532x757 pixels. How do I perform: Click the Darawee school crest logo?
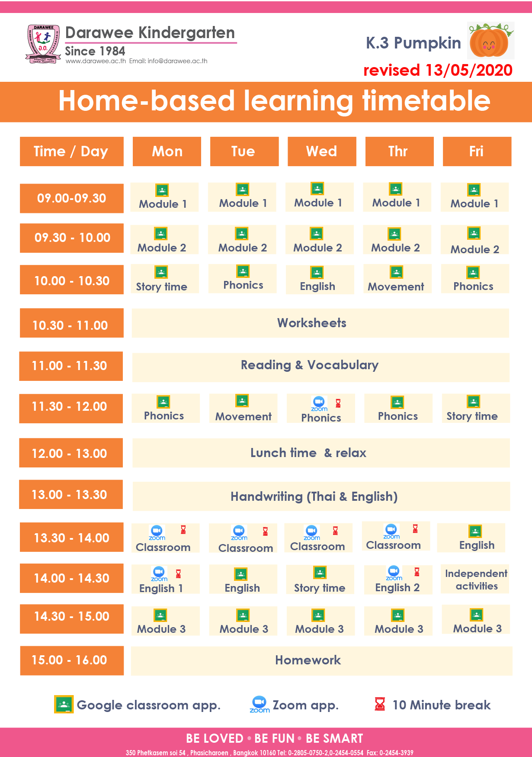tap(43, 45)
